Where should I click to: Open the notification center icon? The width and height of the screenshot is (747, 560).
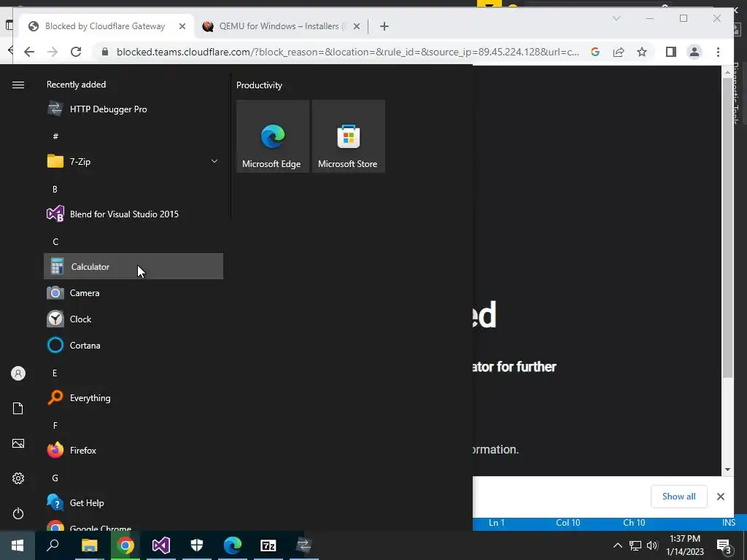tap(724, 546)
